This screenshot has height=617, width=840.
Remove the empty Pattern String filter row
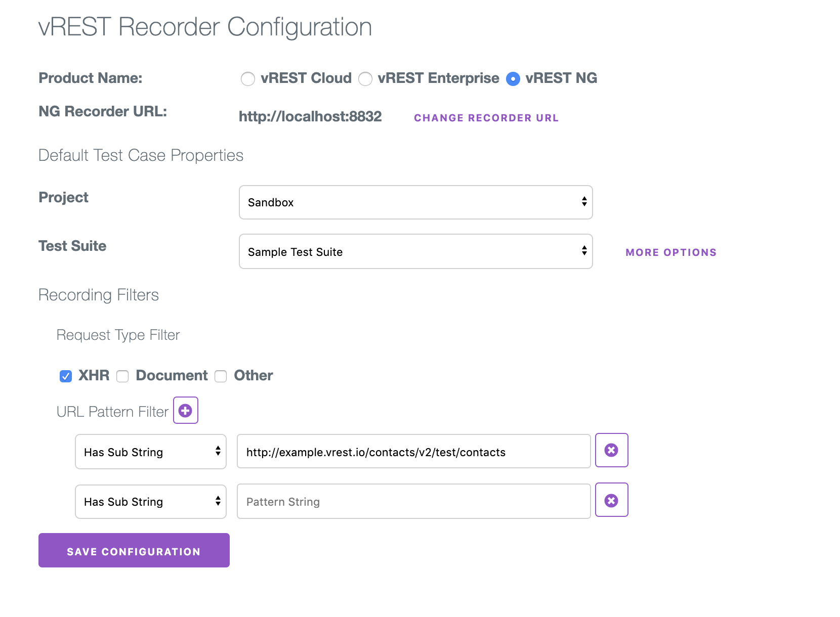[x=611, y=500]
